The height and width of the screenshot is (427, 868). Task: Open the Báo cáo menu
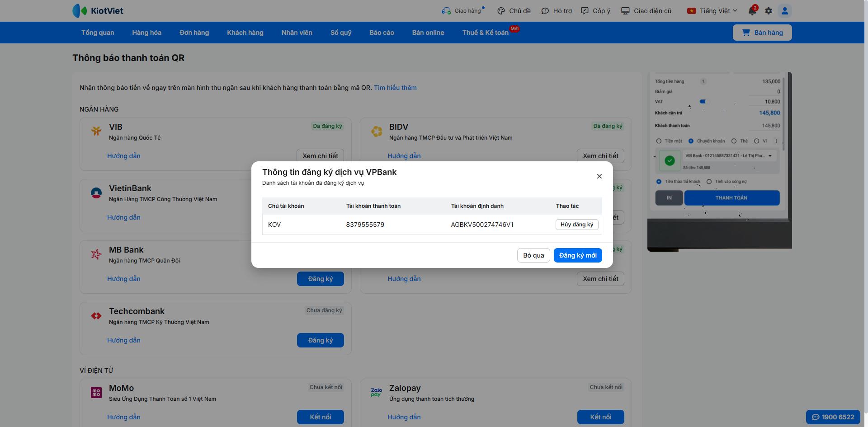tap(382, 33)
